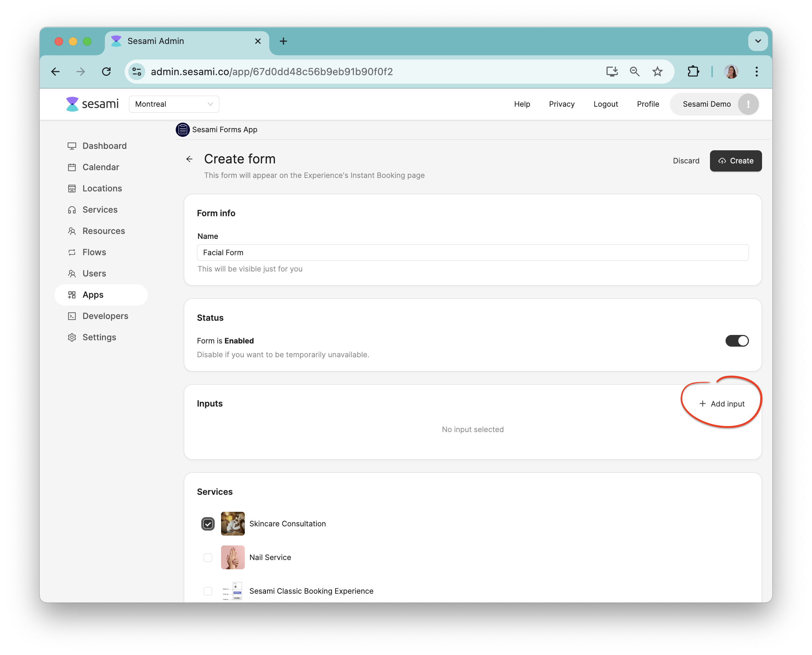Click the Sesami logo

pyautogui.click(x=92, y=104)
